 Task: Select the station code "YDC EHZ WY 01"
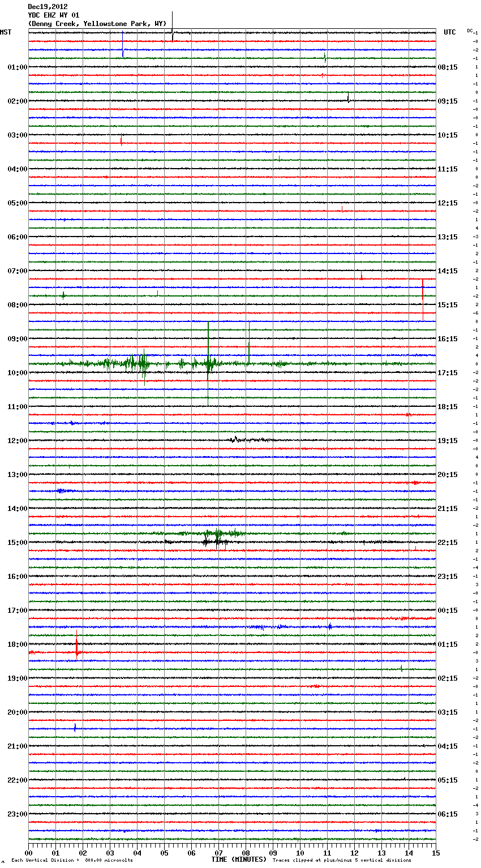(53, 15)
